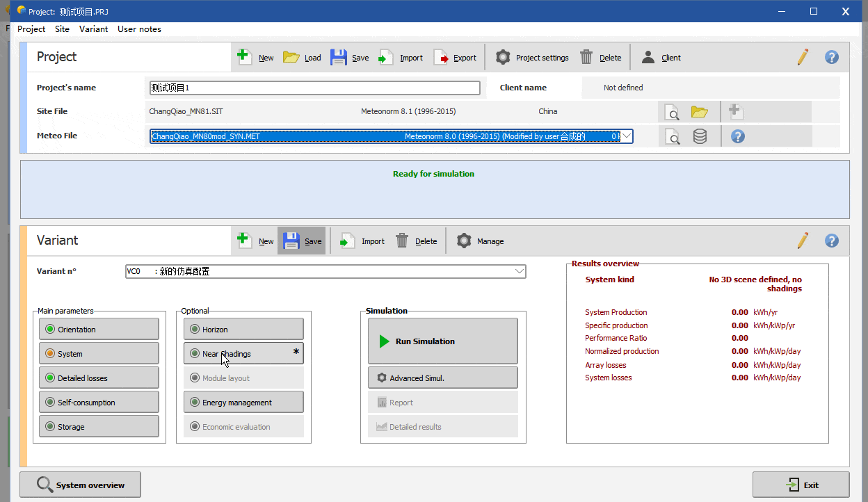Open the Horizon option

pyautogui.click(x=243, y=329)
